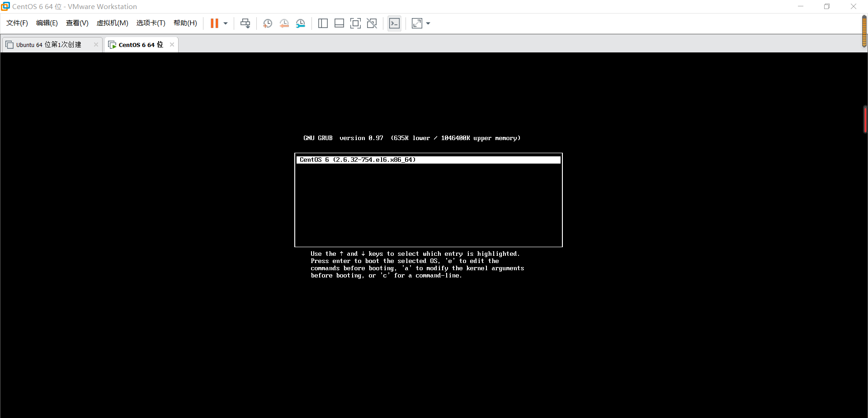Open the 帮助(H) menu
The height and width of the screenshot is (418, 868).
185,23
